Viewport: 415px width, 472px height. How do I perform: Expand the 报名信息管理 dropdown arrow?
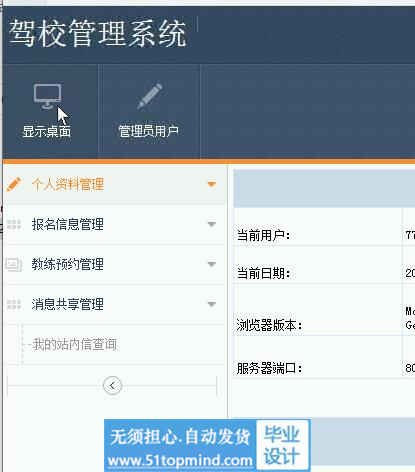212,224
